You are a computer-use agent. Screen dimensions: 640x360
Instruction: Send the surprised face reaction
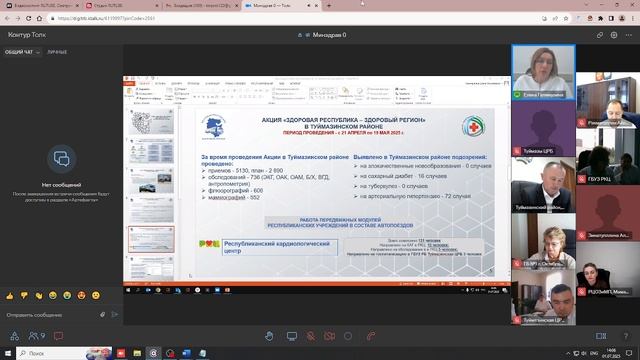coord(96,296)
